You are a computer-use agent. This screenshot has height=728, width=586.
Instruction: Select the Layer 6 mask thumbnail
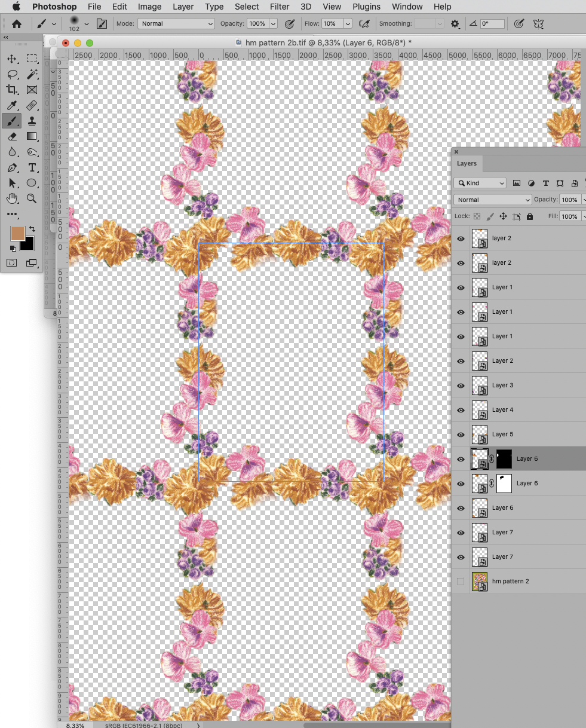504,458
